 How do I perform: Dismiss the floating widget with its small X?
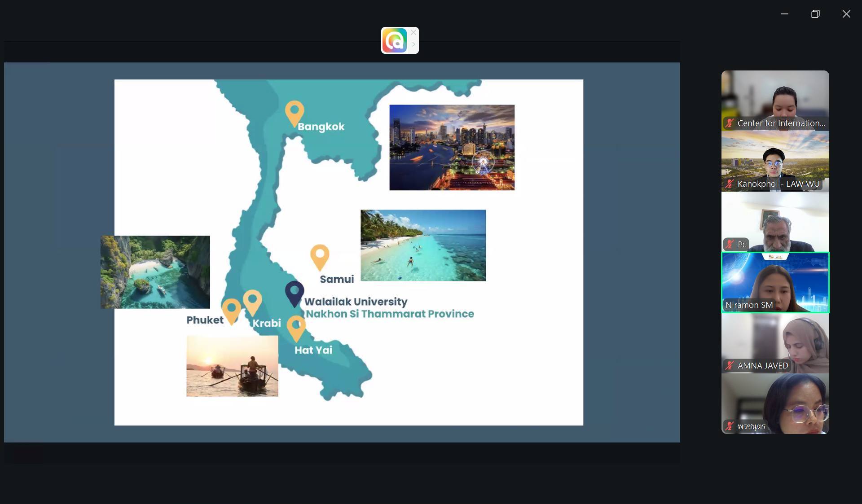(x=413, y=33)
